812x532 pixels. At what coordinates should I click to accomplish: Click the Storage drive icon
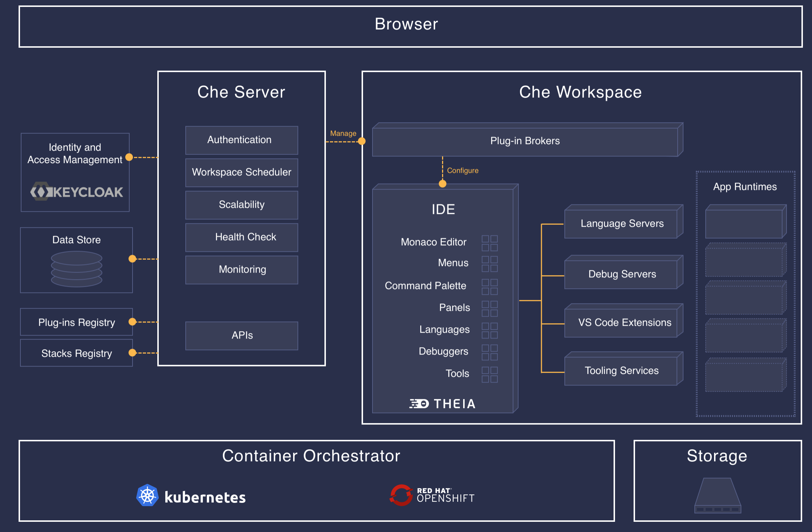click(x=717, y=496)
